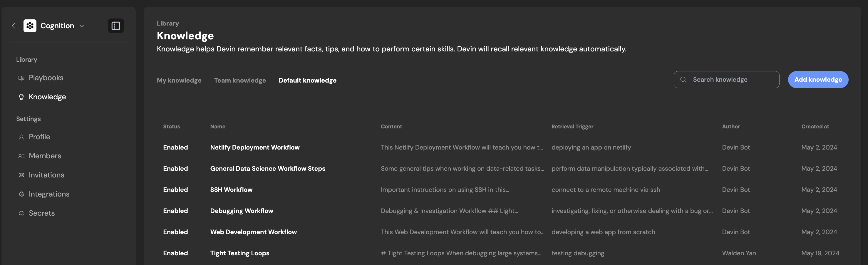Toggle Enabled status for Debugging Workflow
Image resolution: width=868 pixels, height=265 pixels.
(175, 211)
